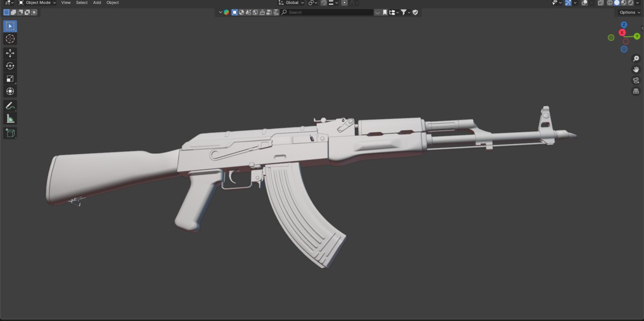Open the hierarchy display dropdown
The width and height of the screenshot is (644, 321).
(x=394, y=12)
